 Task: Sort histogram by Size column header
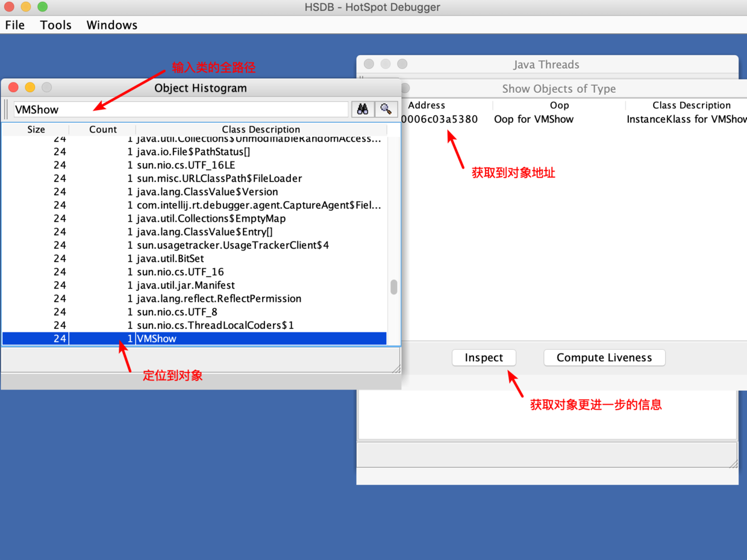click(36, 129)
